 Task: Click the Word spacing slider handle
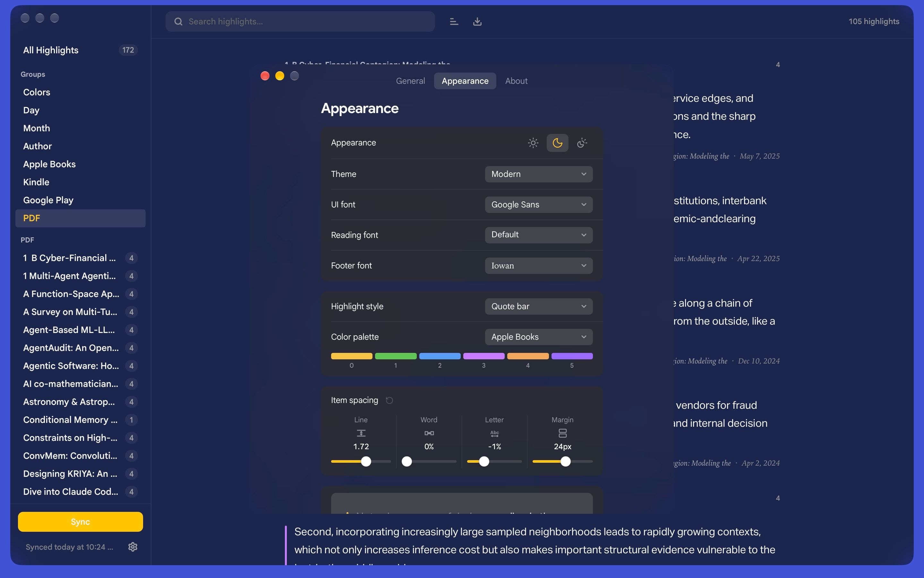[406, 461]
